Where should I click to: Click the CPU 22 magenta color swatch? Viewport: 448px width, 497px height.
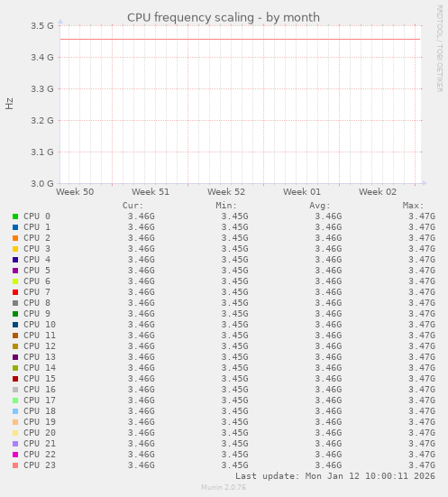(x=15, y=455)
